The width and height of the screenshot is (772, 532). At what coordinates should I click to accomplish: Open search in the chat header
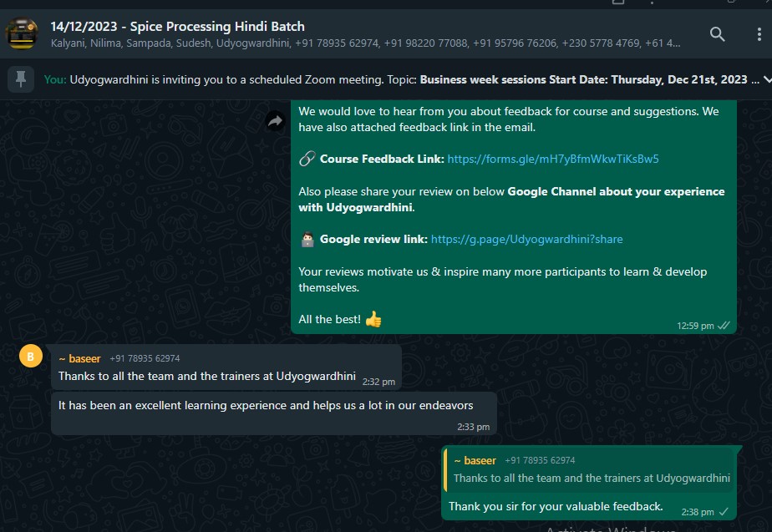pyautogui.click(x=717, y=34)
